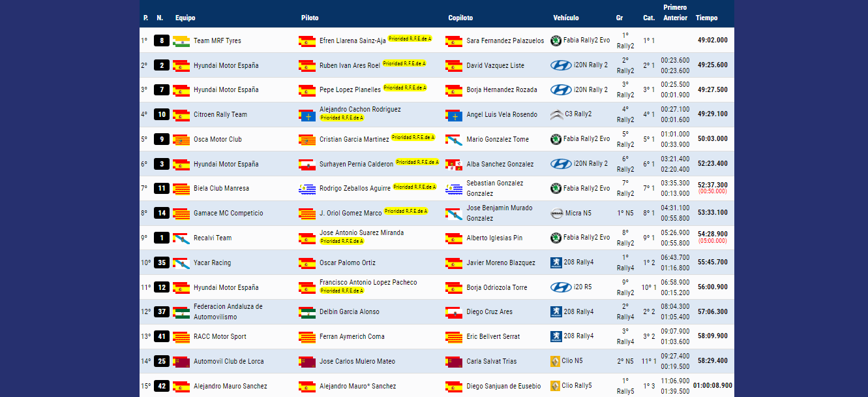868x397 pixels.
Task: Click the flag icon beside Team MRF Tyres
Action: (181, 40)
